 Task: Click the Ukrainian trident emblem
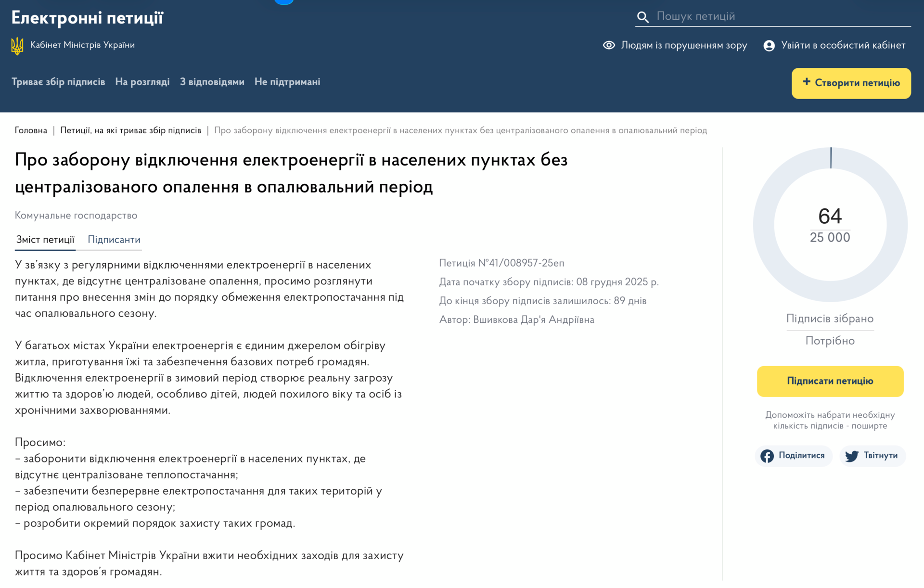point(17,46)
